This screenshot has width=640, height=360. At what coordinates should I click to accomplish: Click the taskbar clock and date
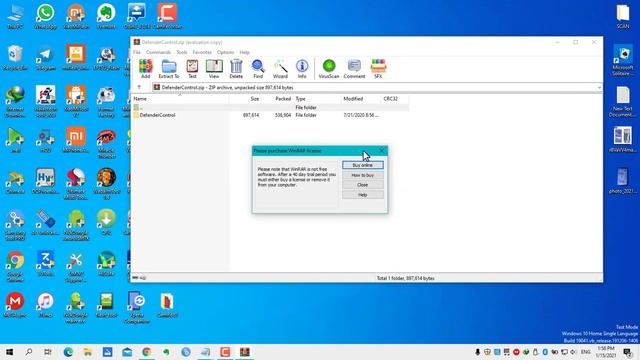click(606, 352)
